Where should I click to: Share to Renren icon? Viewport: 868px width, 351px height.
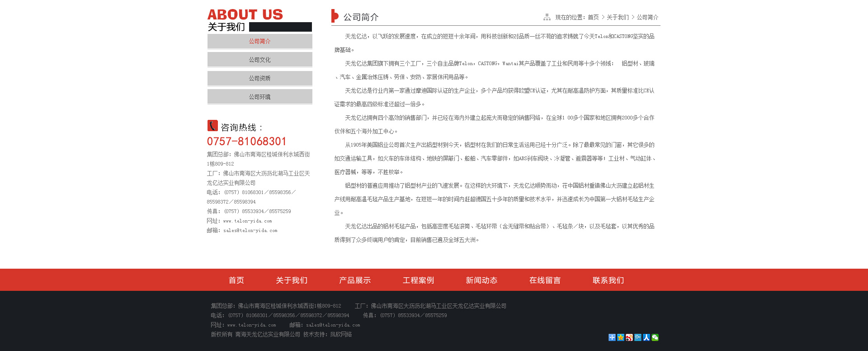pos(646,337)
